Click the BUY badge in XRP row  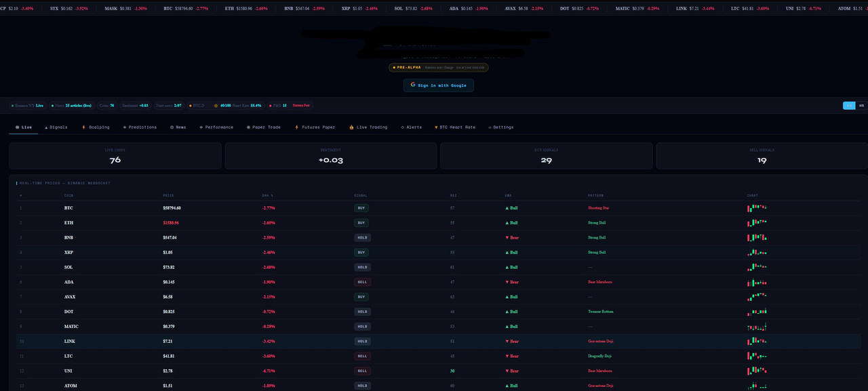coord(361,253)
